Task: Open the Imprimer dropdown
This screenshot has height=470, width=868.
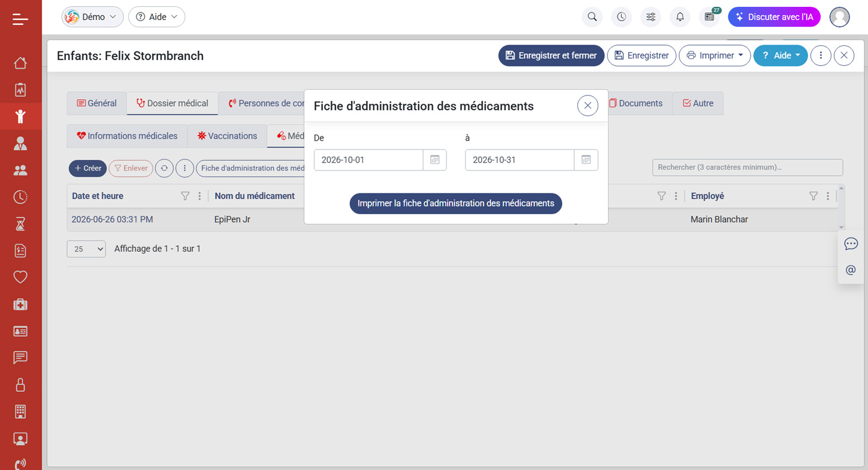Action: tap(715, 56)
